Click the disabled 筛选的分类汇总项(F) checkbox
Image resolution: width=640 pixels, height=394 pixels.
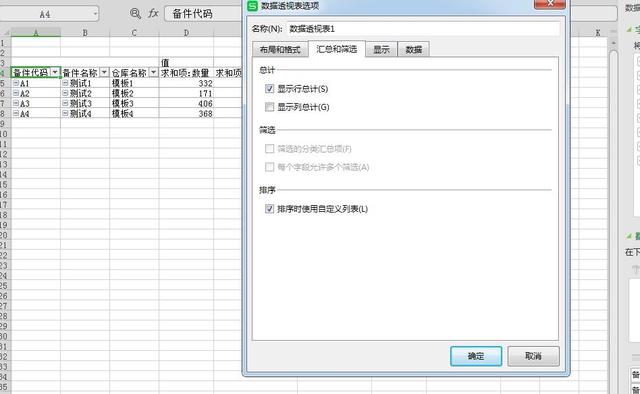click(x=269, y=149)
